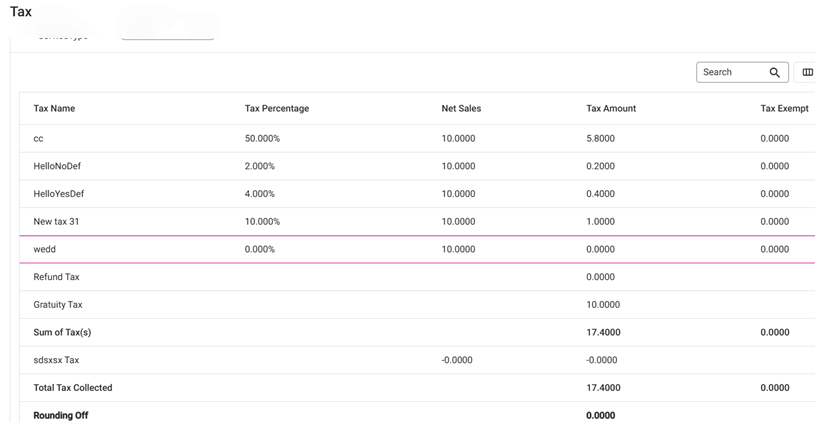
Task: Click the Gratuity Tax row label
Action: pyautogui.click(x=58, y=305)
